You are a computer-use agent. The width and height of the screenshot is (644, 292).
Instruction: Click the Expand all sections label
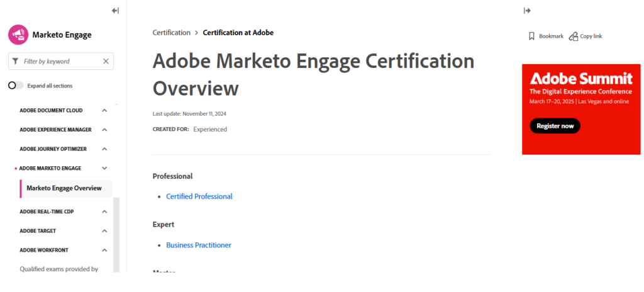pos(50,86)
